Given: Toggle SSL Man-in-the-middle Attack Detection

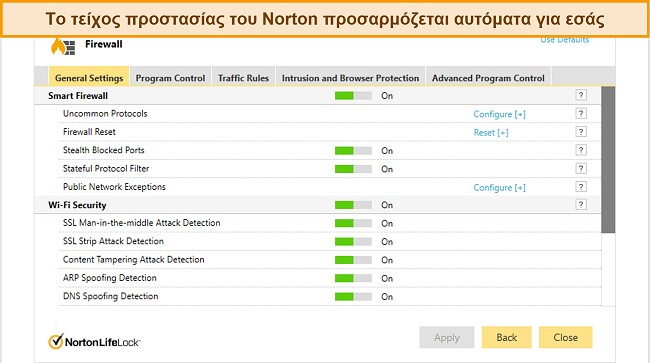Looking at the screenshot, I should click(x=353, y=223).
